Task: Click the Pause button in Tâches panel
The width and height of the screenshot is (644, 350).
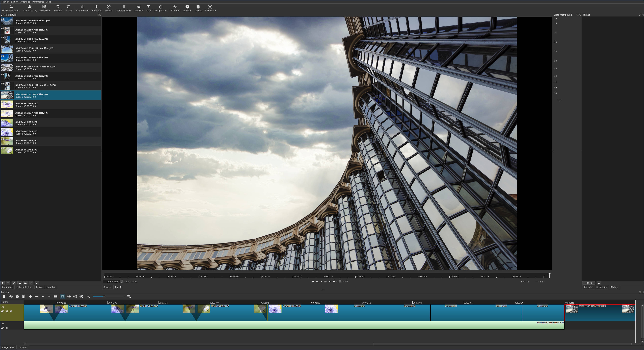Action: click(x=588, y=283)
